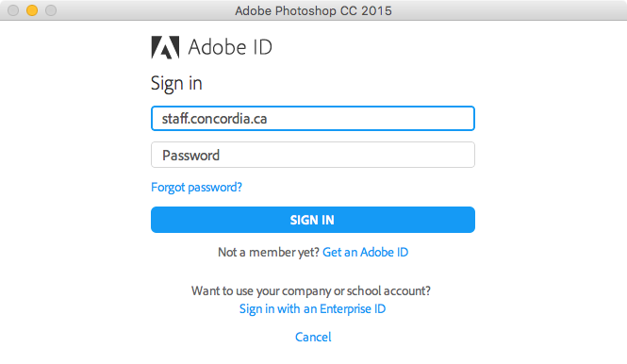Follow the Get an Adobe ID link

[366, 252]
